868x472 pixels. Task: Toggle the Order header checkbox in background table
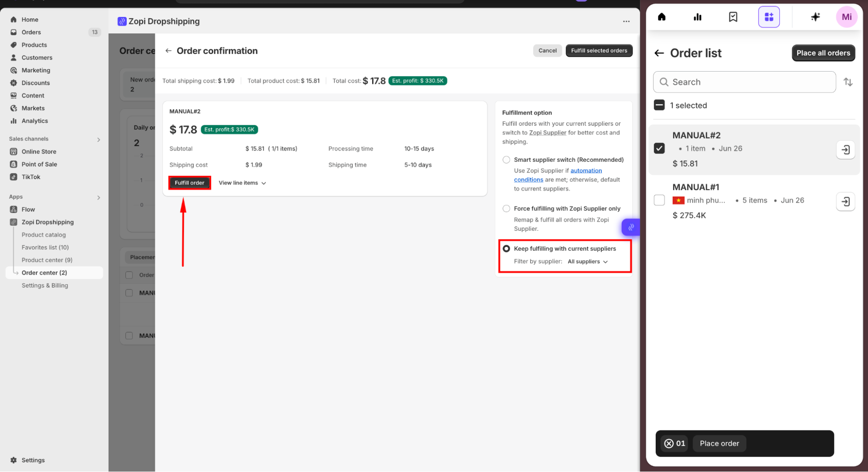coord(129,275)
